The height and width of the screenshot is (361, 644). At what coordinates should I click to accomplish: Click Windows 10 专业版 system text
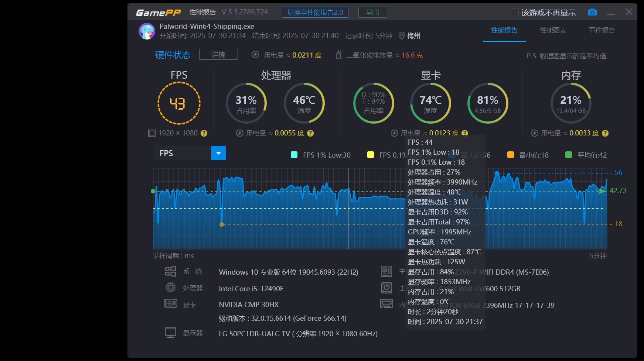point(289,272)
